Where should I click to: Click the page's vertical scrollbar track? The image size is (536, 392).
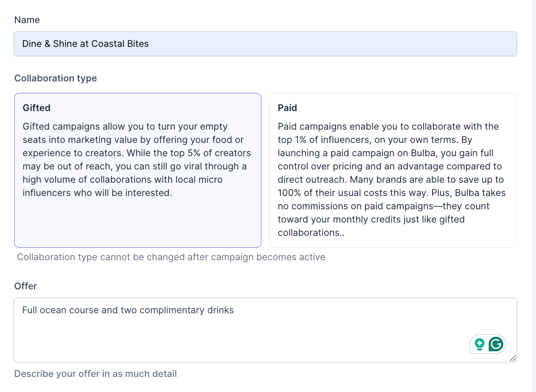pos(534,196)
